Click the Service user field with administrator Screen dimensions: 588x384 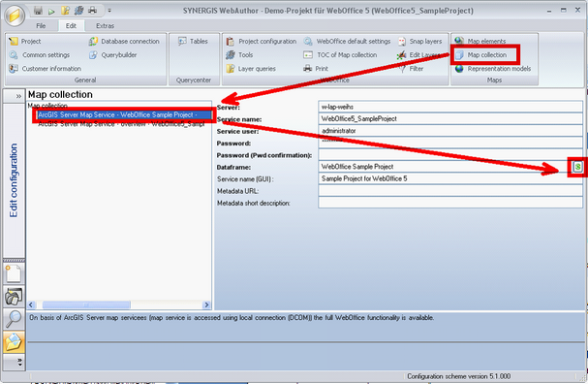pos(450,131)
